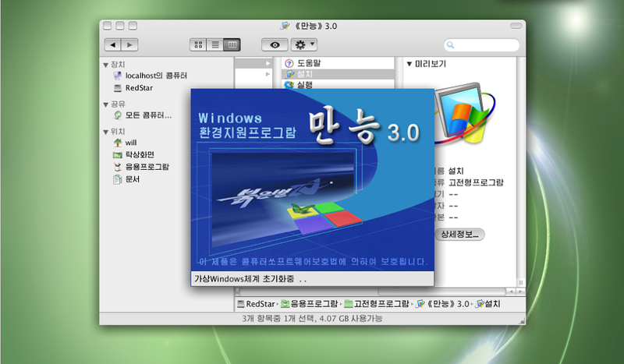Click the horizontal scrollbar of column view

tap(441, 292)
